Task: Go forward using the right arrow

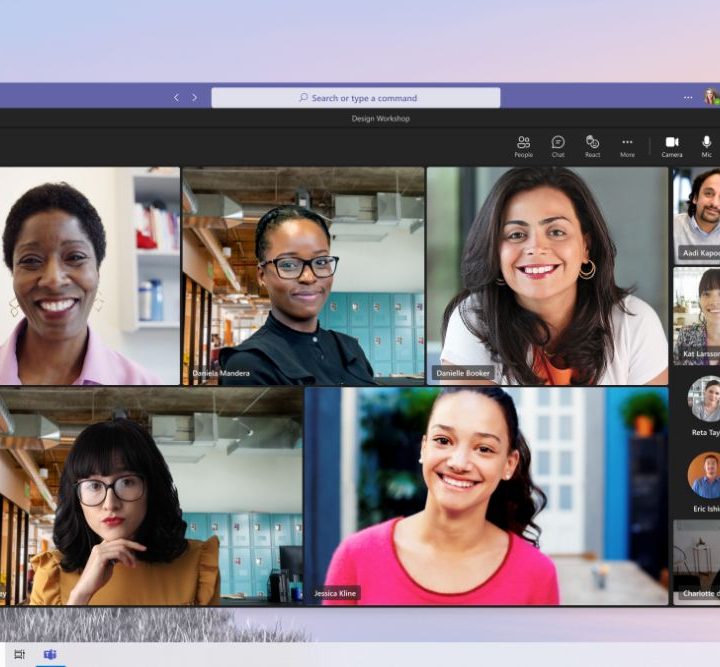Action: pos(194,98)
